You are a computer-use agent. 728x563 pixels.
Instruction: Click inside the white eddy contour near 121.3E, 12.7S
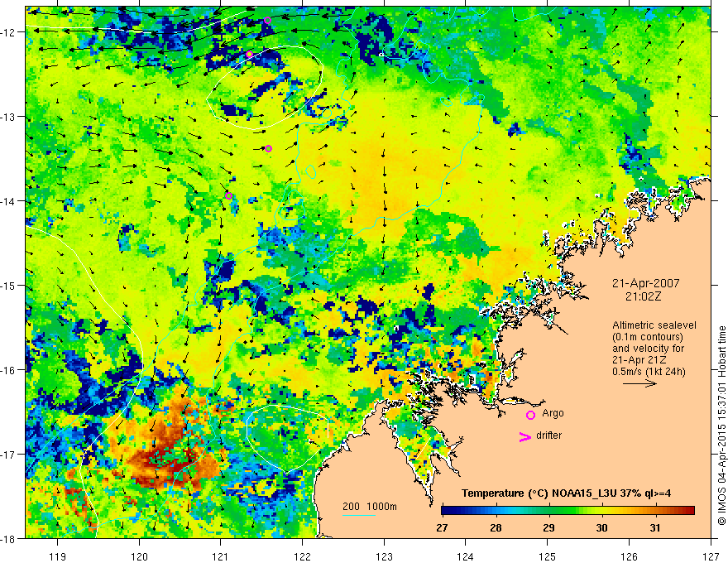265,86
